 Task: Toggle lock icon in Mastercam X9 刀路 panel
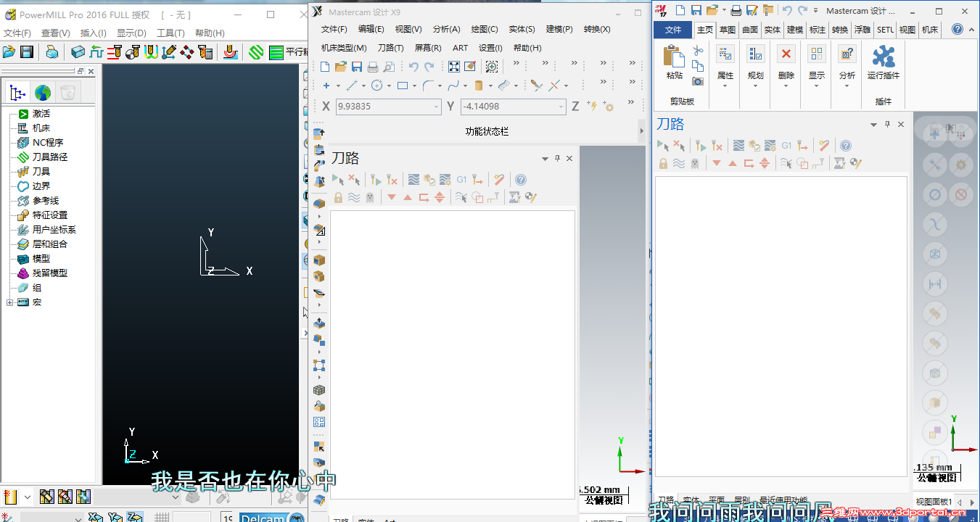(338, 197)
